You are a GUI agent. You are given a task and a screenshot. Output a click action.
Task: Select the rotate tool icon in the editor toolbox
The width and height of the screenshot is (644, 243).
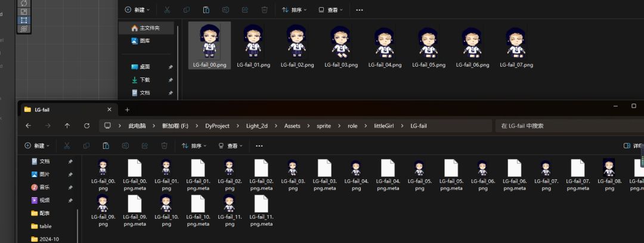[x=24, y=4]
